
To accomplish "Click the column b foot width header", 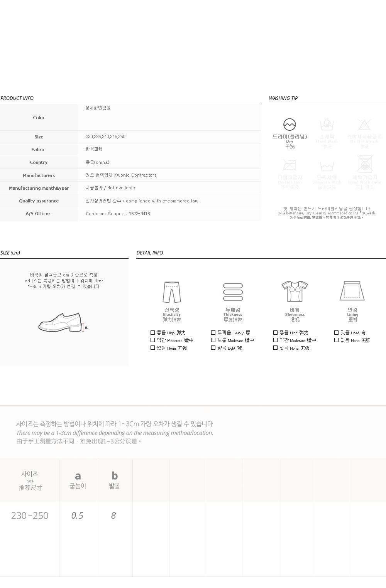I will (x=115, y=480).
